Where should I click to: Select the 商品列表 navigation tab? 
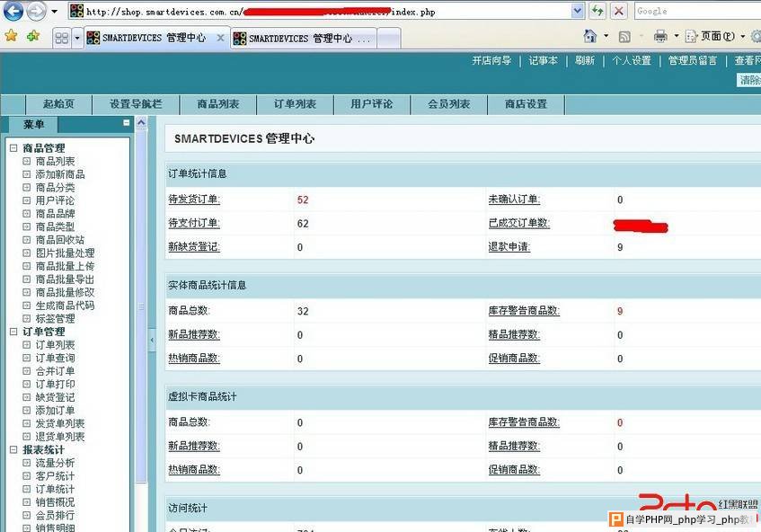point(218,104)
